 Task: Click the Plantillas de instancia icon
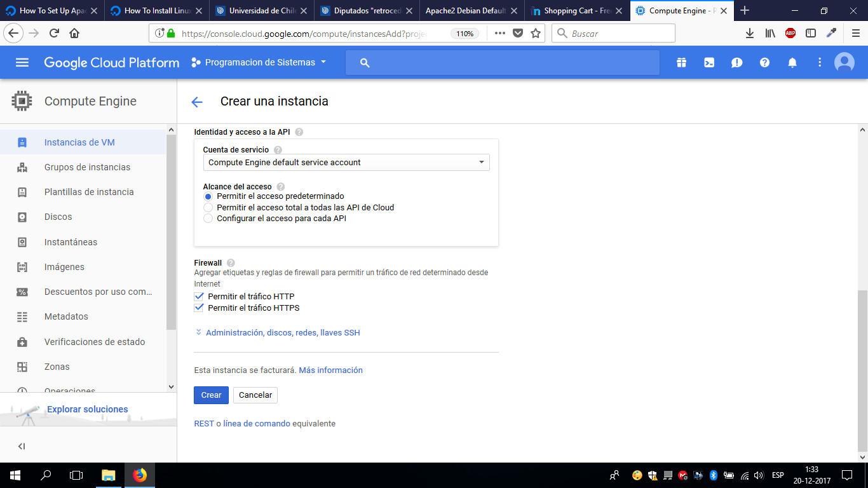(x=22, y=192)
